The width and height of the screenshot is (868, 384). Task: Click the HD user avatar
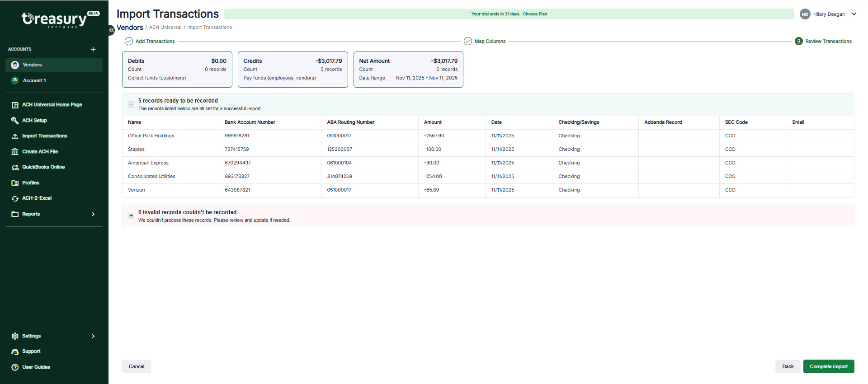(x=805, y=14)
